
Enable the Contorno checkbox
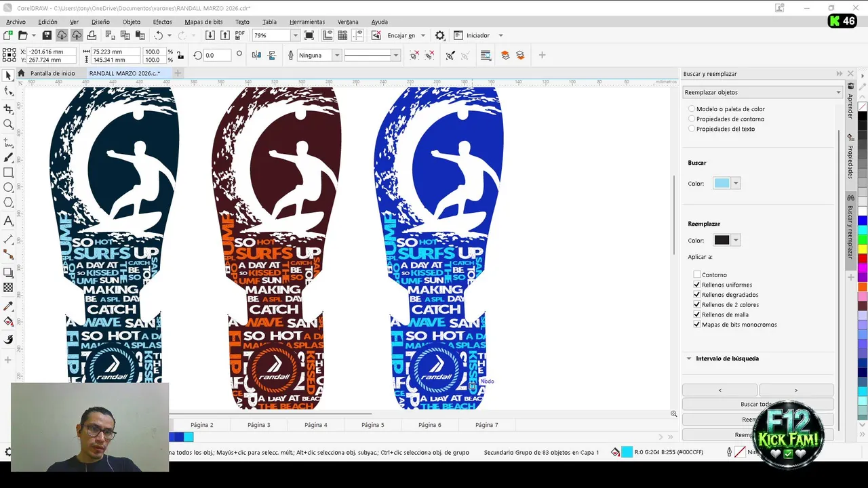[x=697, y=274]
